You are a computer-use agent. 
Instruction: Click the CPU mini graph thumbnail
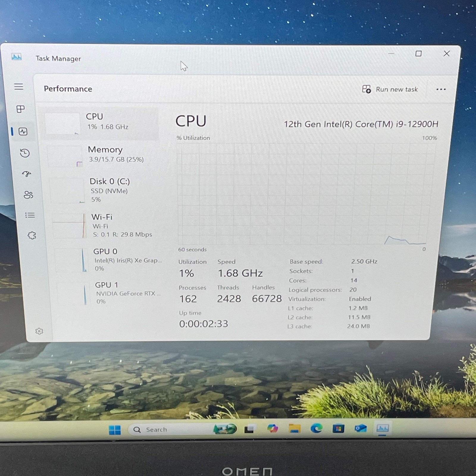pos(62,123)
